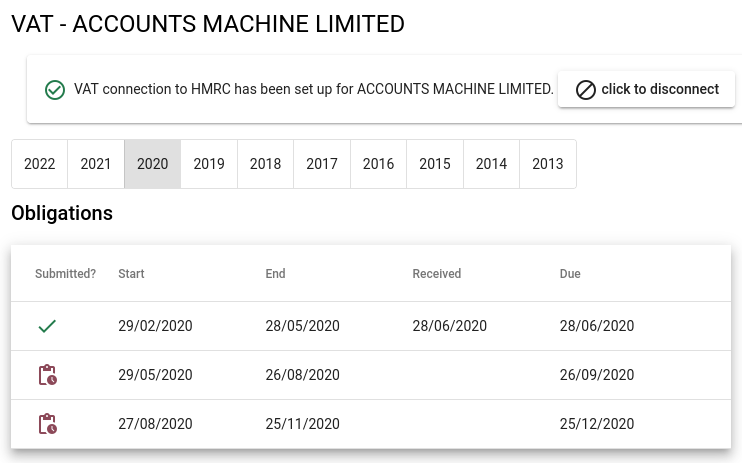Open the 2014 obligations tab
Screen dimensions: 742x463
click(x=491, y=164)
